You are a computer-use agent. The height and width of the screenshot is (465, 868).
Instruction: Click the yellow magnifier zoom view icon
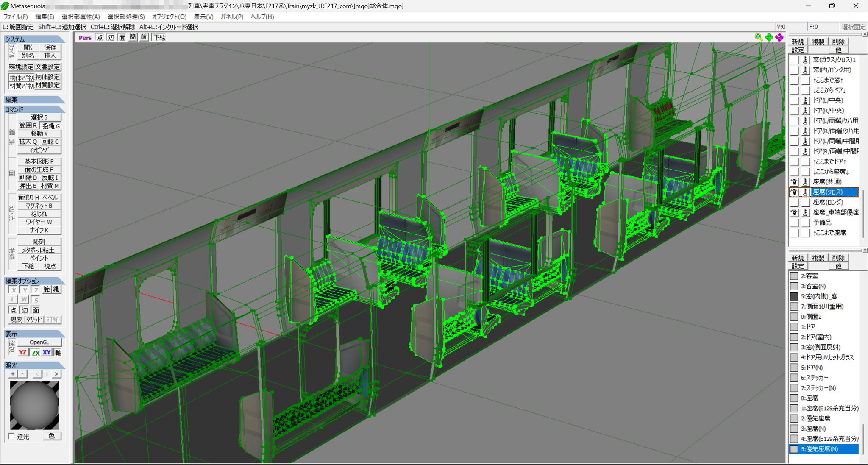tap(758, 37)
